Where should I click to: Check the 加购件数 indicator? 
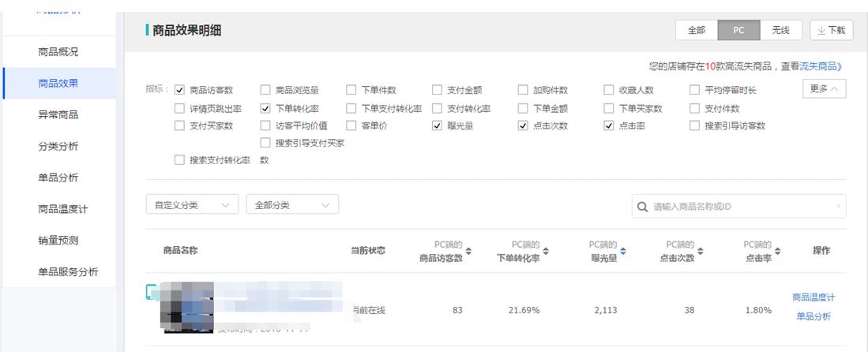point(523,90)
